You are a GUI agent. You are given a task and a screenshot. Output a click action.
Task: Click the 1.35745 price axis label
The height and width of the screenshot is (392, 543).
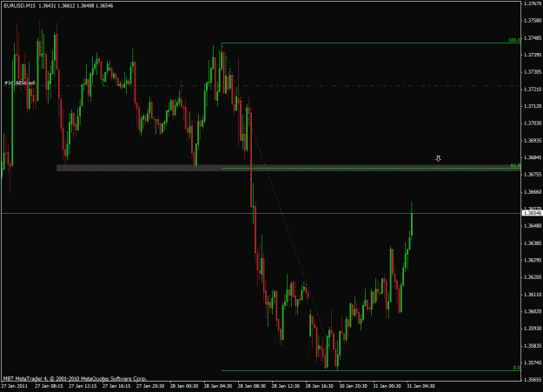click(533, 362)
